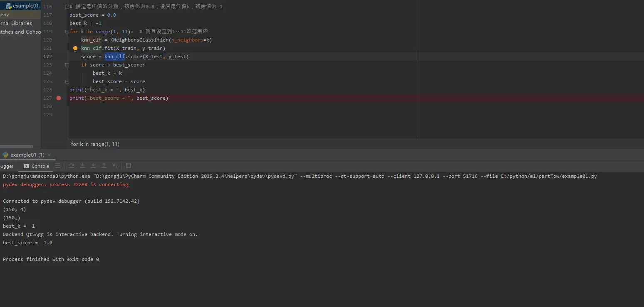
Task: Click the Step Into My Code icon
Action: (93, 166)
